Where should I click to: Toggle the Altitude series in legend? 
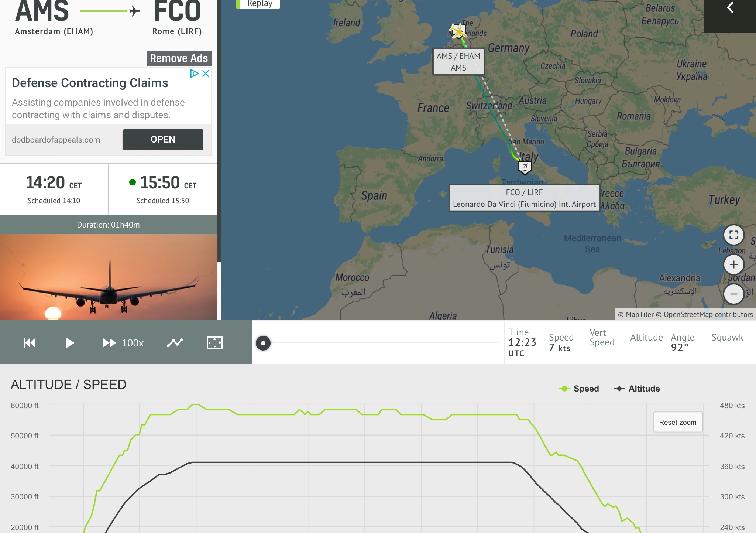637,389
